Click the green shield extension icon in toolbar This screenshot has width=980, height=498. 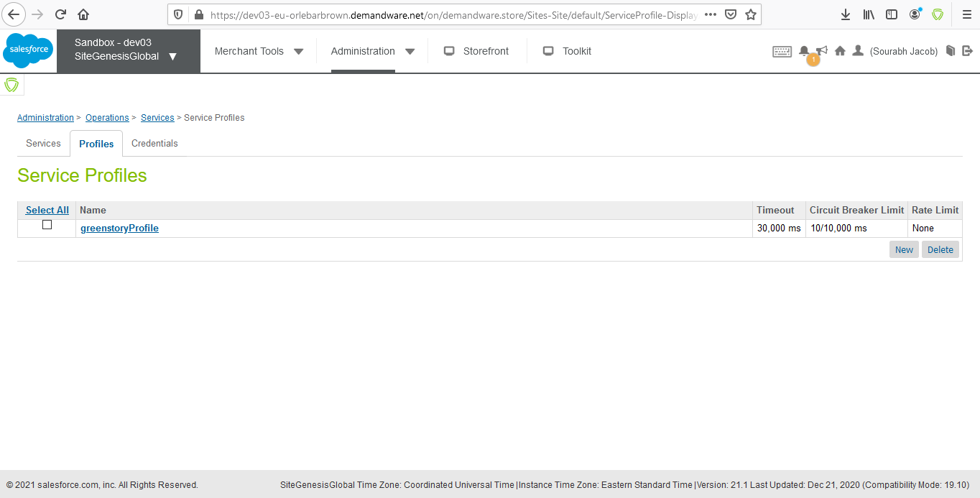938,14
